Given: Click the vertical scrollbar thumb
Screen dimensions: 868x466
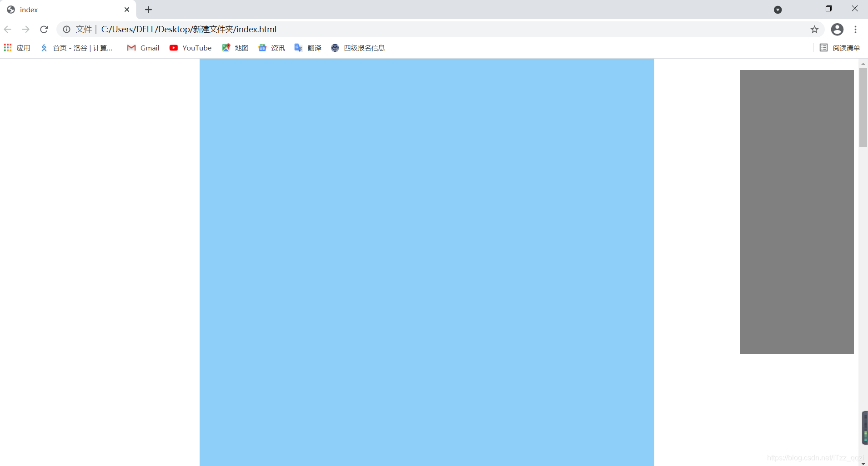Looking at the screenshot, I should tap(863, 108).
